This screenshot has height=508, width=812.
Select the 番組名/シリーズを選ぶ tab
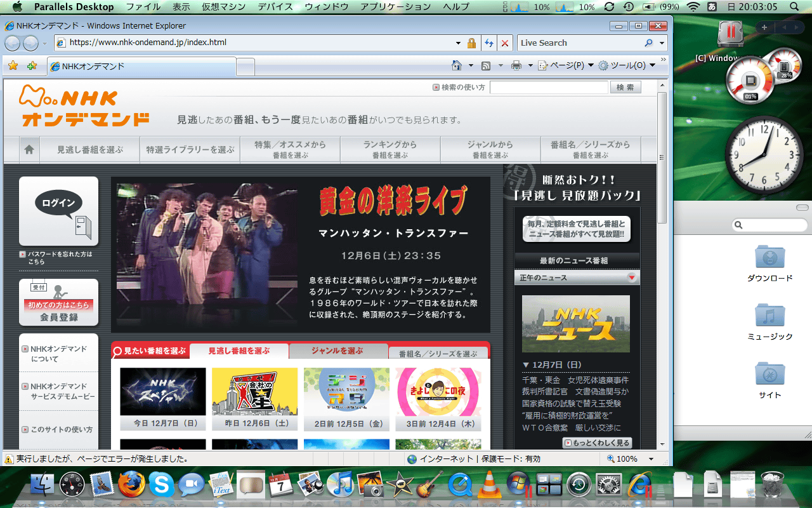coord(439,353)
